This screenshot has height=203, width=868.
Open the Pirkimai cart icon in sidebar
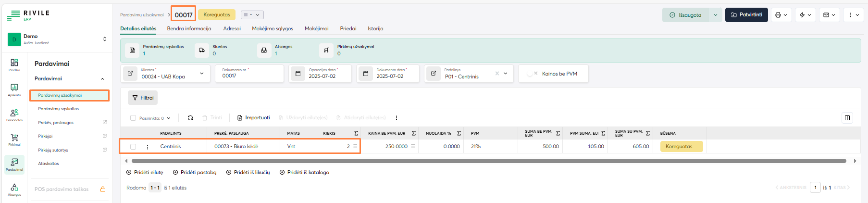tap(14, 140)
